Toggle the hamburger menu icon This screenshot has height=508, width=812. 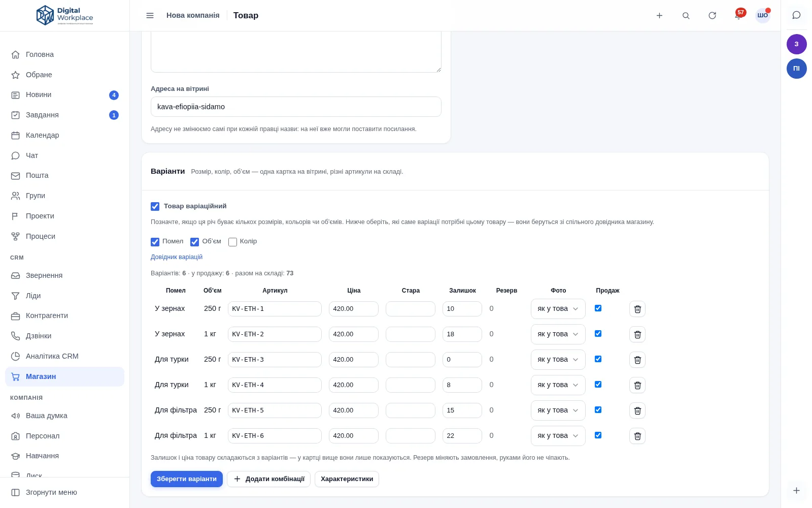pos(150,16)
